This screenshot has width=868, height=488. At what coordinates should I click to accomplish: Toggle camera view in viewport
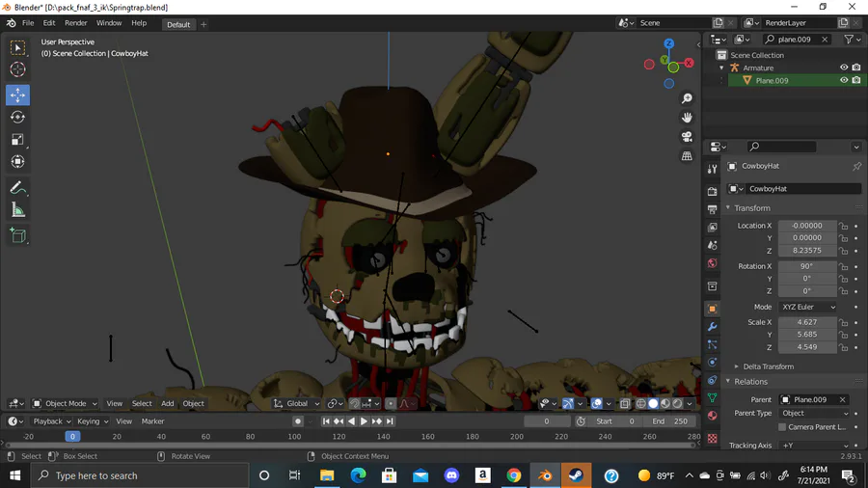(687, 137)
